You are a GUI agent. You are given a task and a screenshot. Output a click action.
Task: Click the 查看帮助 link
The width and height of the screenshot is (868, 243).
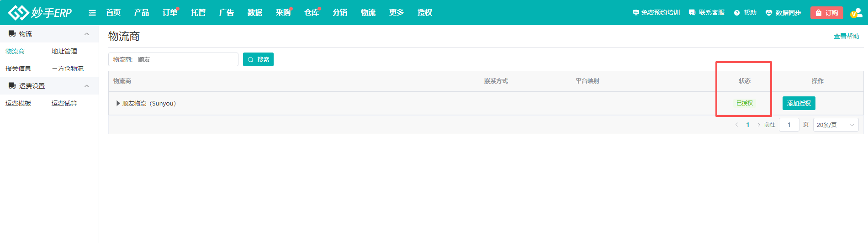tap(847, 36)
